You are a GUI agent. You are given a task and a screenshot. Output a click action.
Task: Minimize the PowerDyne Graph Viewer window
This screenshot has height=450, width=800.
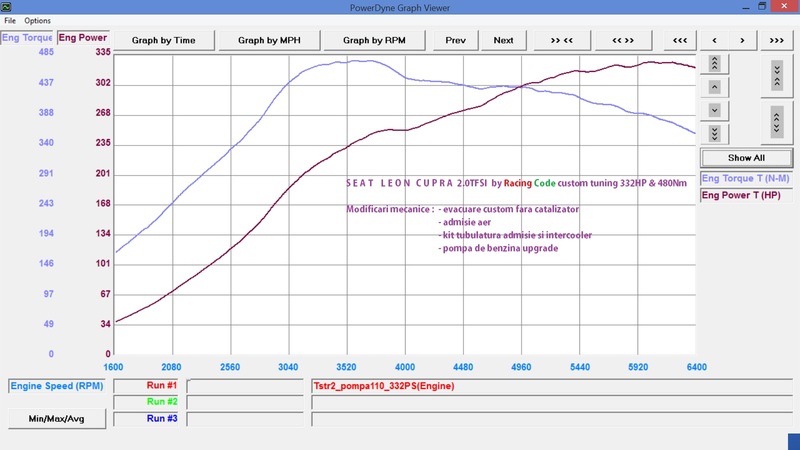click(x=745, y=7)
